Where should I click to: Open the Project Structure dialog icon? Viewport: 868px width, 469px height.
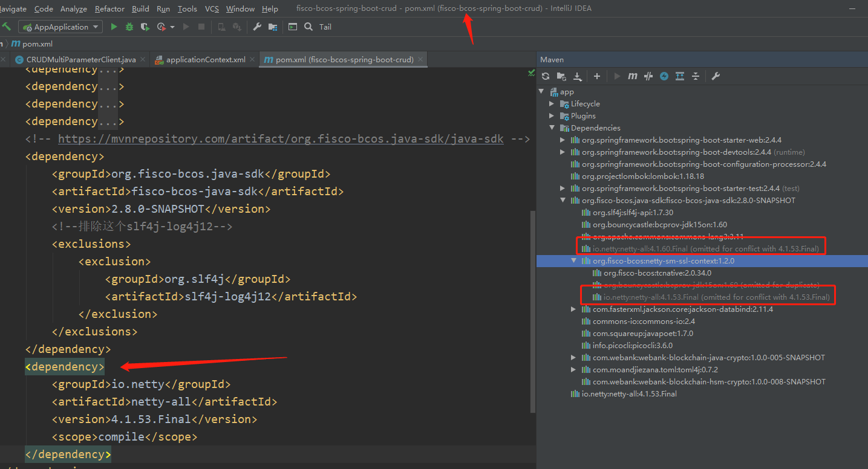point(273,27)
